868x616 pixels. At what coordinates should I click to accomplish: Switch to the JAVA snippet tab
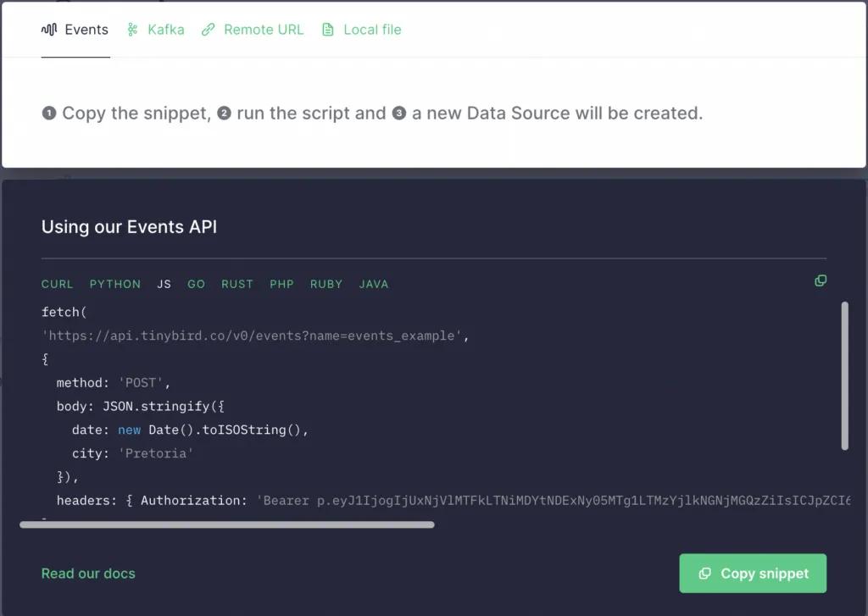click(374, 285)
